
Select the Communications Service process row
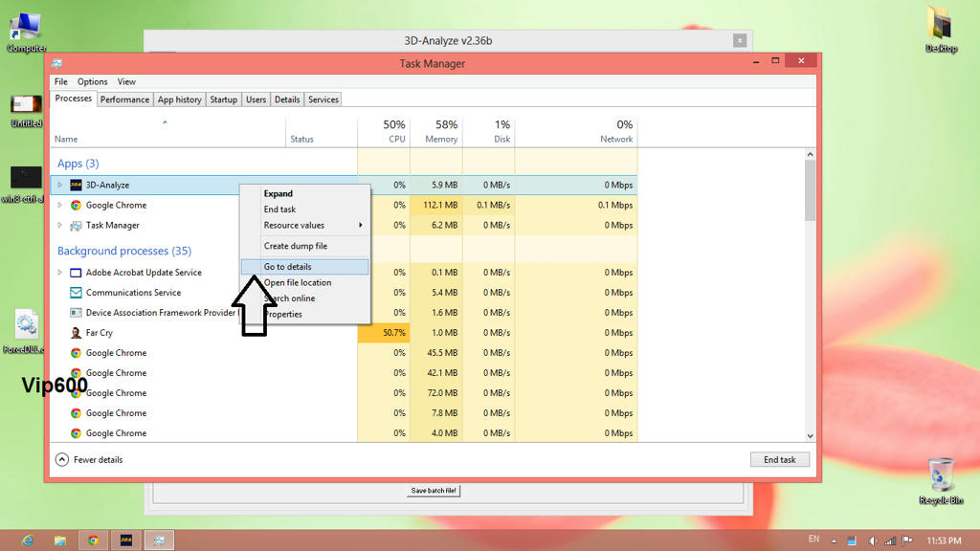[344, 293]
